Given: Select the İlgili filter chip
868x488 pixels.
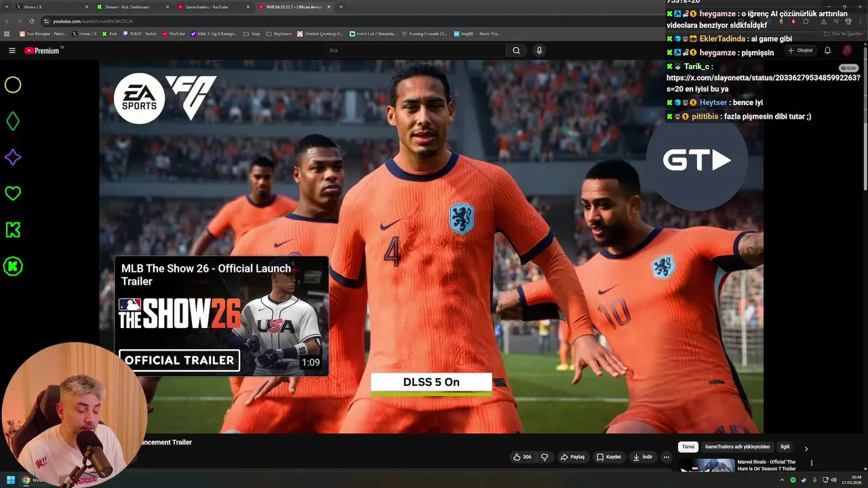Looking at the screenshot, I should 785,447.
